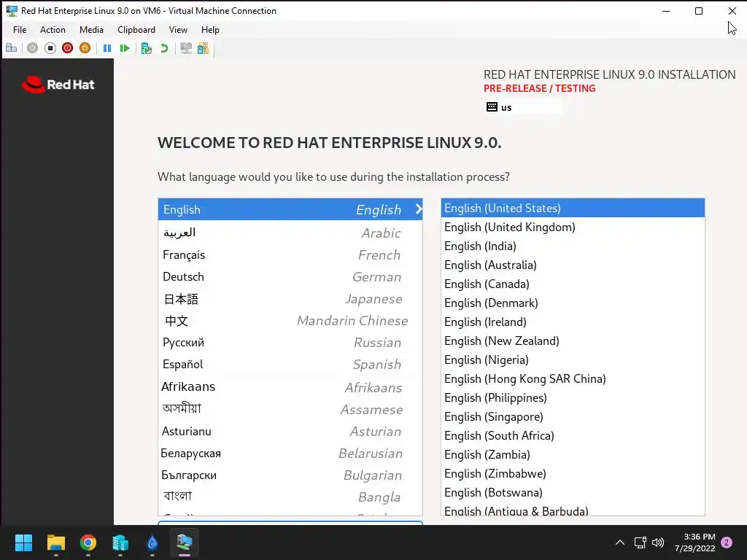Choose English (Denmark) locale
The width and height of the screenshot is (747, 560).
pos(573,303)
